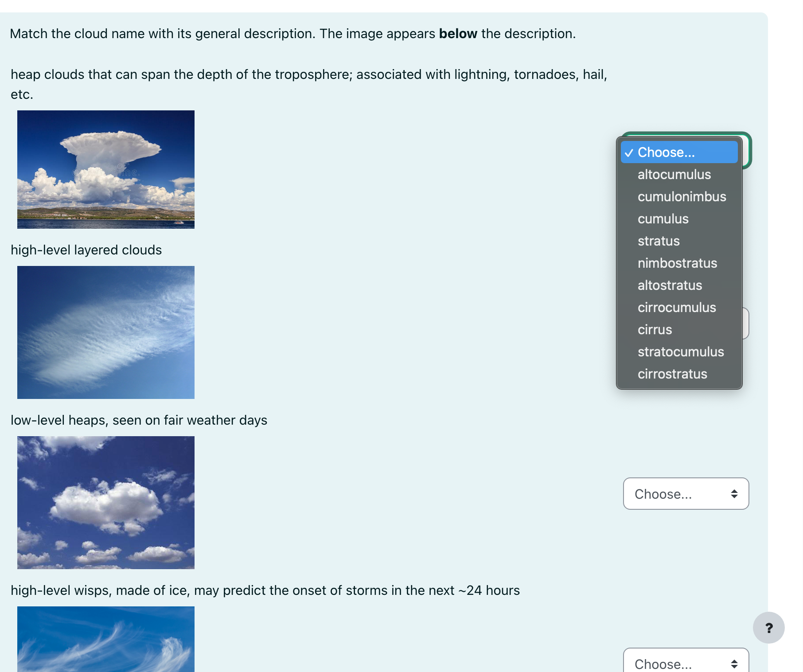This screenshot has height=672, width=803.
Task: Choose altocumulus in the dropdown list
Action: [674, 174]
